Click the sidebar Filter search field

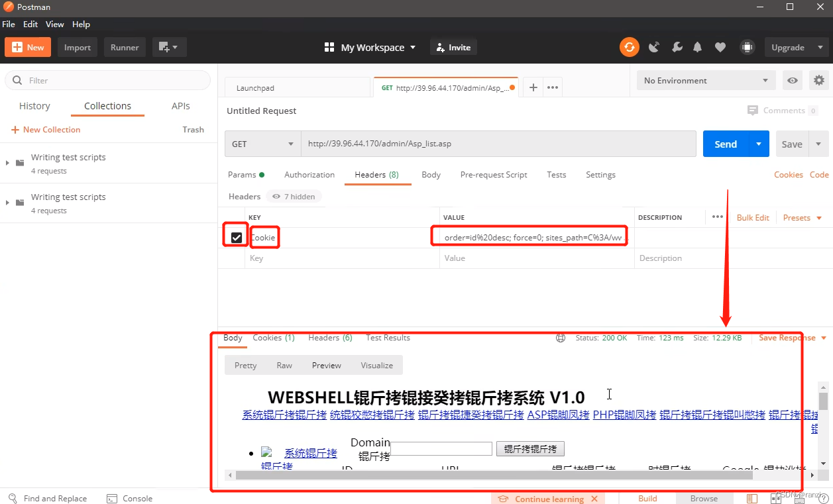(x=108, y=80)
